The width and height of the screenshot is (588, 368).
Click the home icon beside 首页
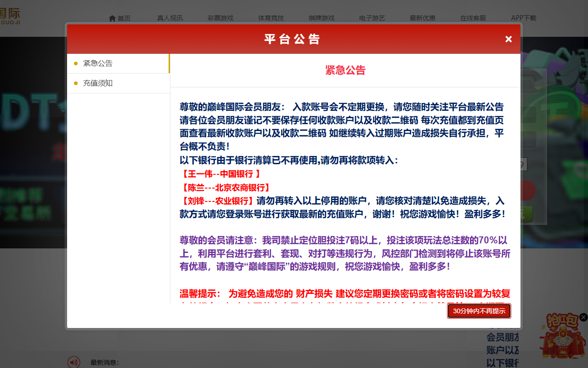112,18
